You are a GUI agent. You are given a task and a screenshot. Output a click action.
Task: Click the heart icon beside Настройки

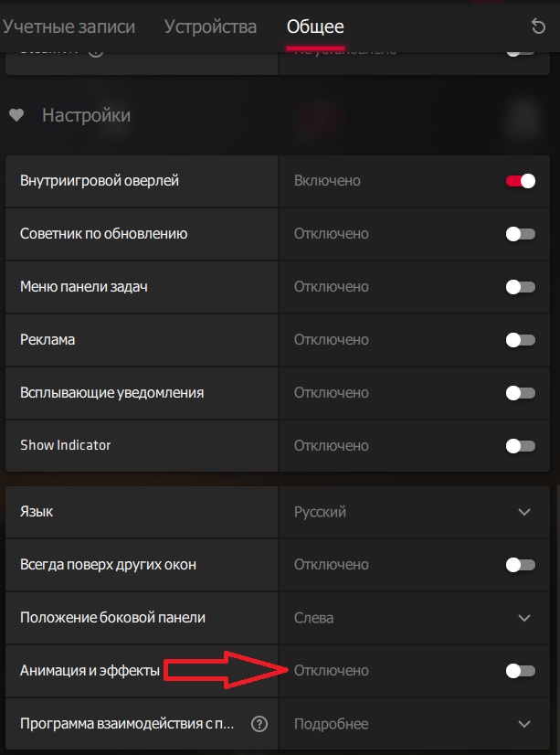coord(16,116)
